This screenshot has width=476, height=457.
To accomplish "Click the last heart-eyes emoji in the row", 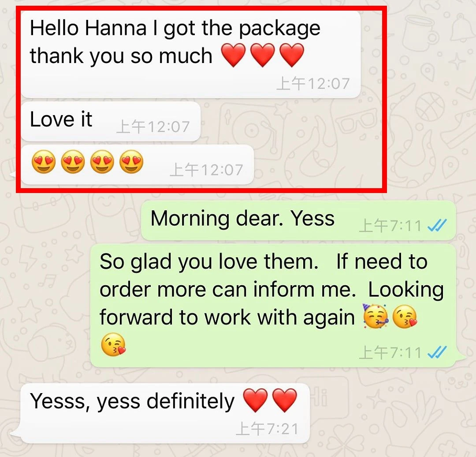I will coord(131,161).
